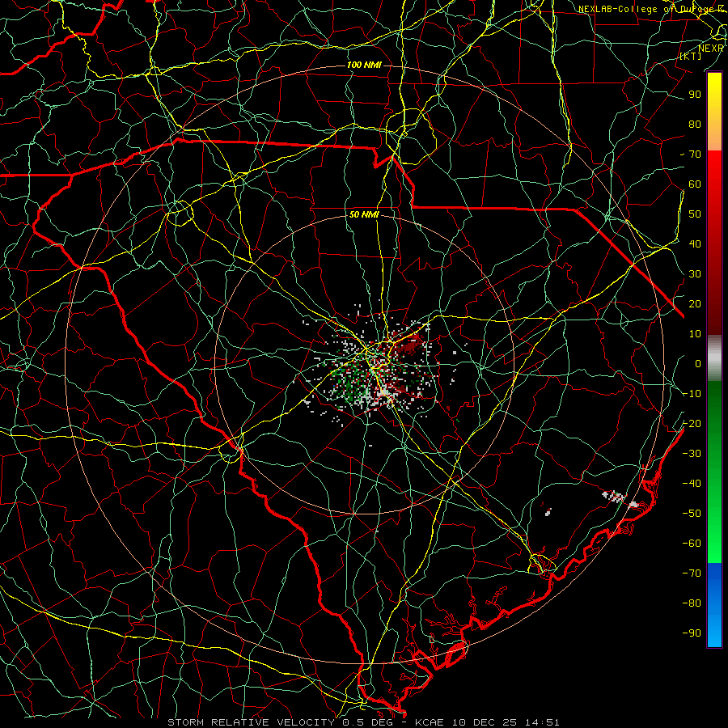Click the "-30" label on the velocity scale
The image size is (728, 728).
pos(692,454)
